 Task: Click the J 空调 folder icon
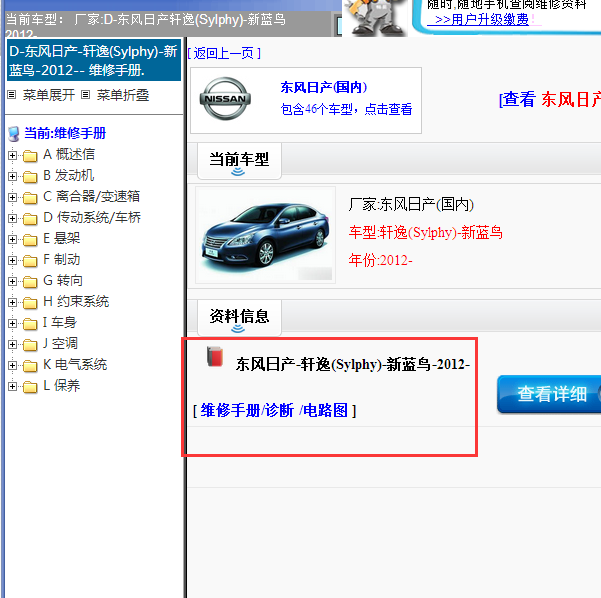(x=30, y=345)
